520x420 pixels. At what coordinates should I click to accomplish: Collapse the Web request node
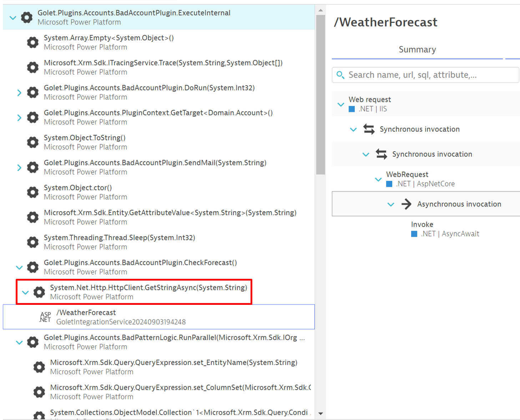click(341, 104)
